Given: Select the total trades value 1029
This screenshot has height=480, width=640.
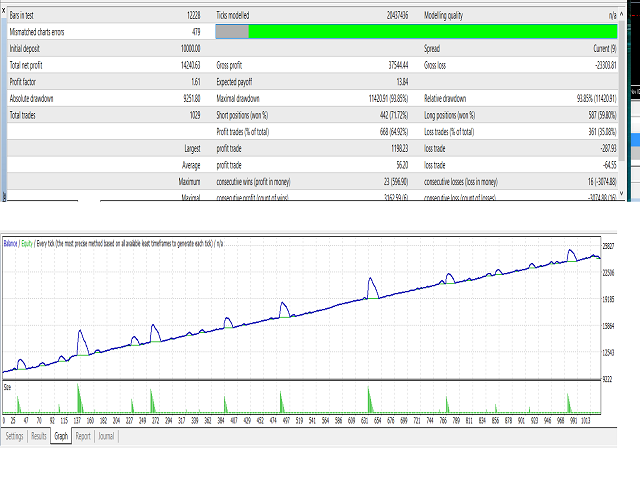Looking at the screenshot, I should (195, 116).
